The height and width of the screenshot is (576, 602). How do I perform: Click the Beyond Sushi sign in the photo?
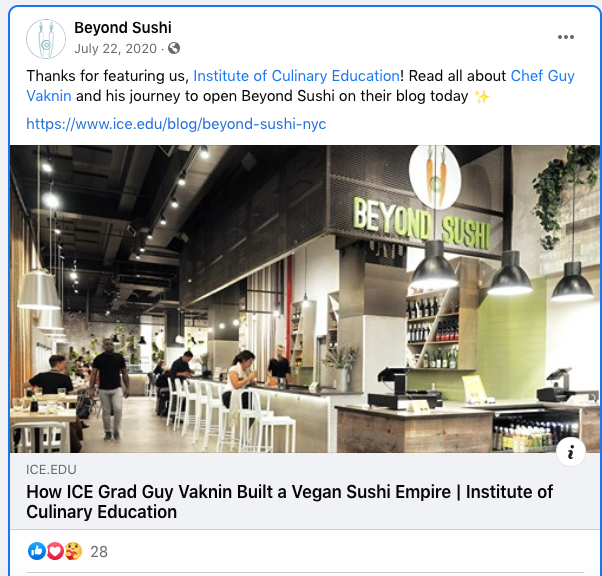click(x=421, y=223)
